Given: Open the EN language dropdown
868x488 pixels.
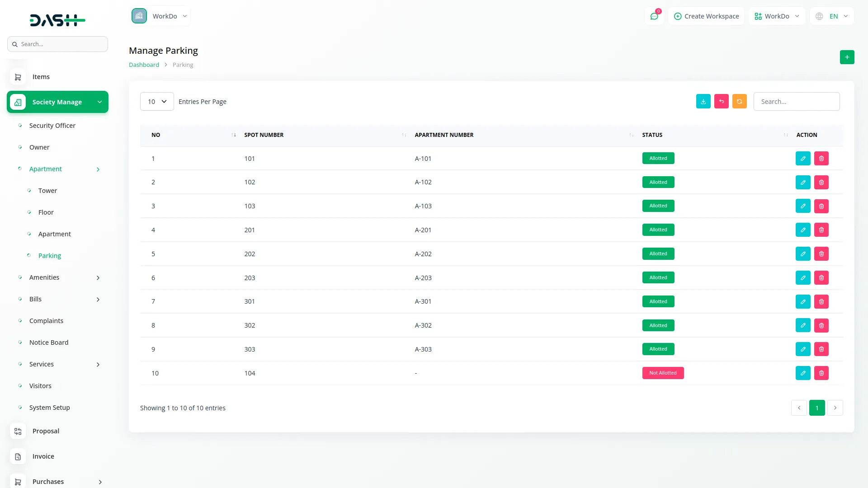Looking at the screenshot, I should click(832, 16).
